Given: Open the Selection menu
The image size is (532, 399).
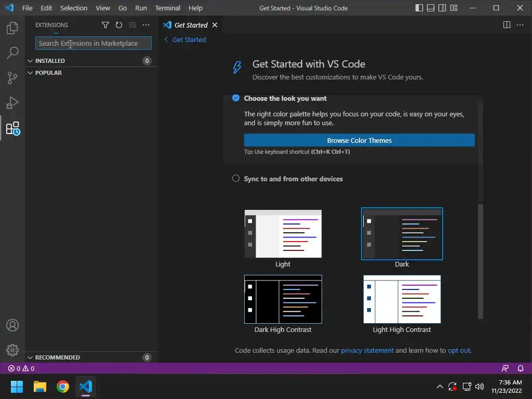Looking at the screenshot, I should point(74,8).
